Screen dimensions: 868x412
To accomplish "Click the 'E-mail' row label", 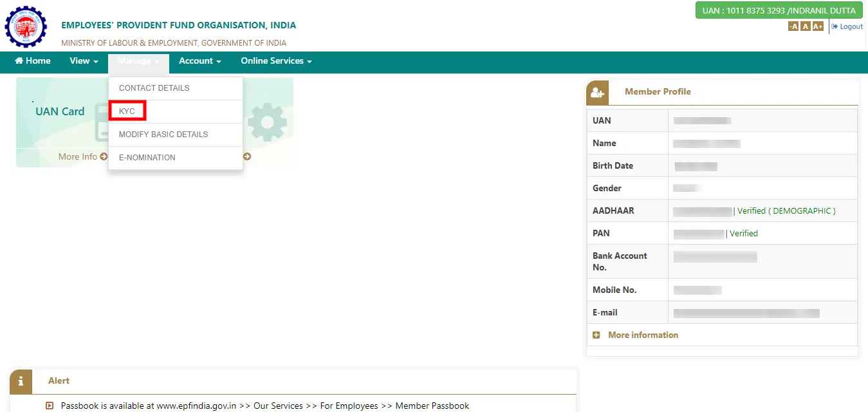I will [605, 312].
